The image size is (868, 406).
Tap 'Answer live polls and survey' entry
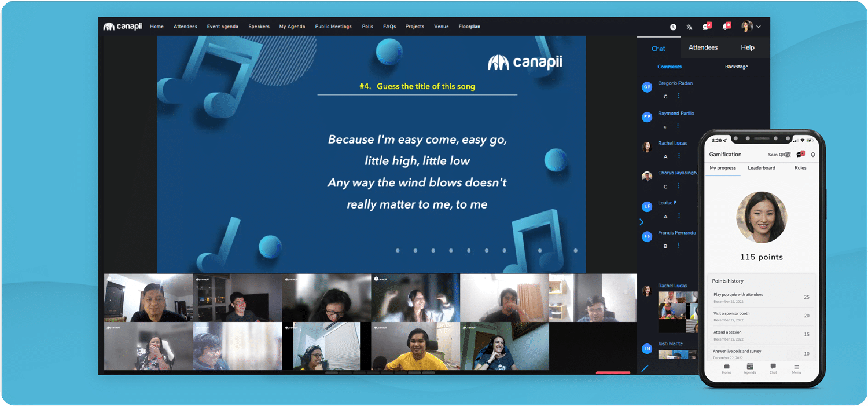pyautogui.click(x=762, y=353)
